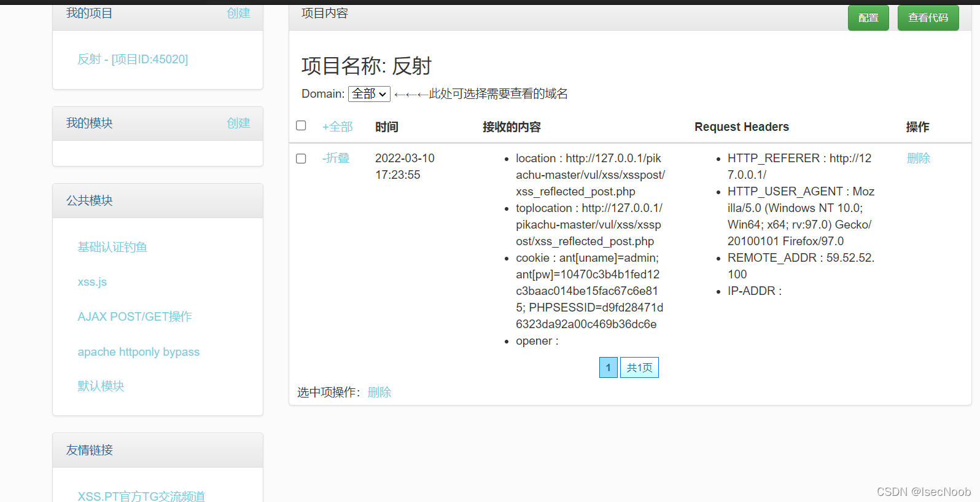Expand all records with +全部

click(337, 127)
